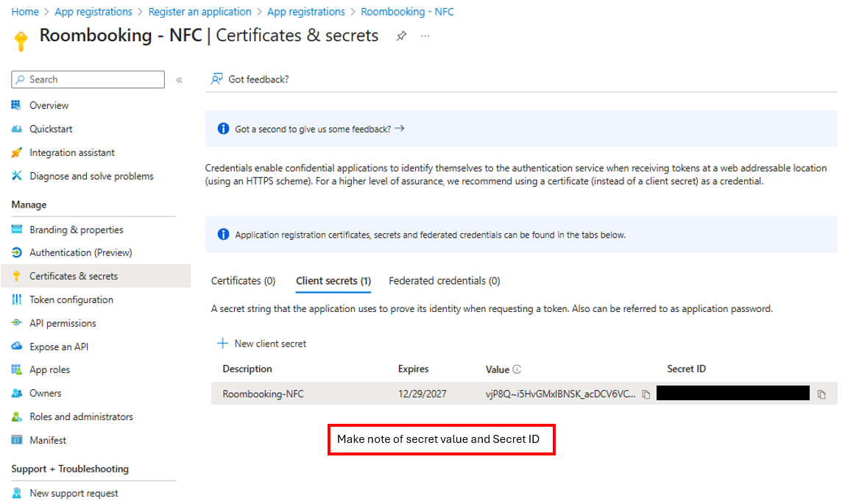Open Expose an API page
Image resolution: width=845 pixels, height=504 pixels.
point(59,347)
